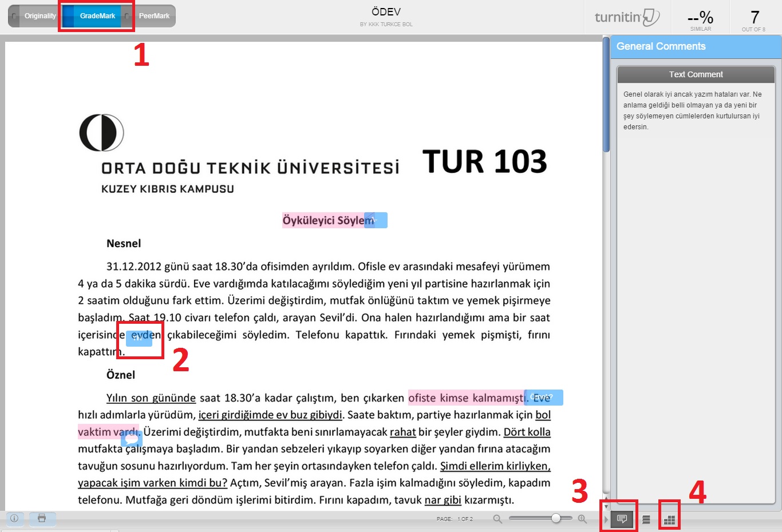The image size is (782, 532).
Task: Click the Turnitin logo
Action: click(627, 17)
